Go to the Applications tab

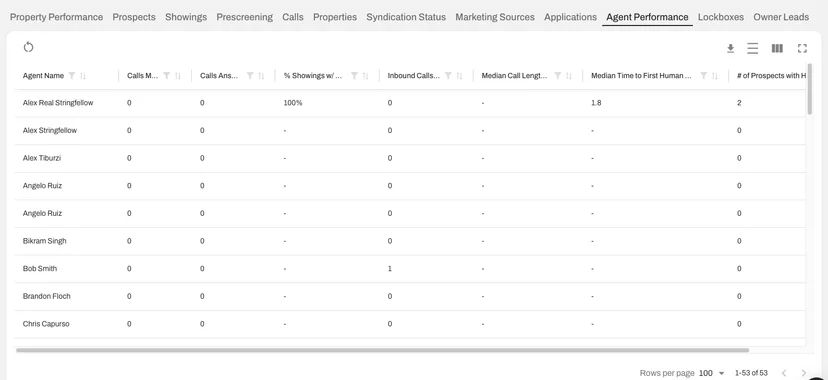pyautogui.click(x=570, y=17)
